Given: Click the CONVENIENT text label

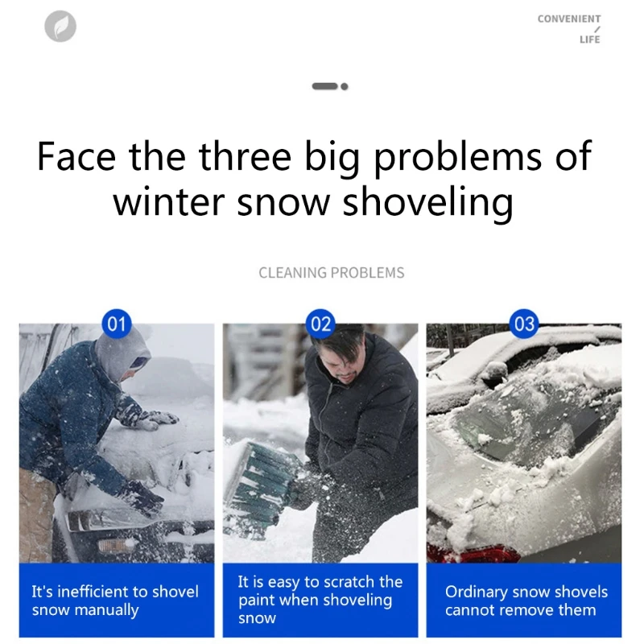Looking at the screenshot, I should (x=569, y=19).
